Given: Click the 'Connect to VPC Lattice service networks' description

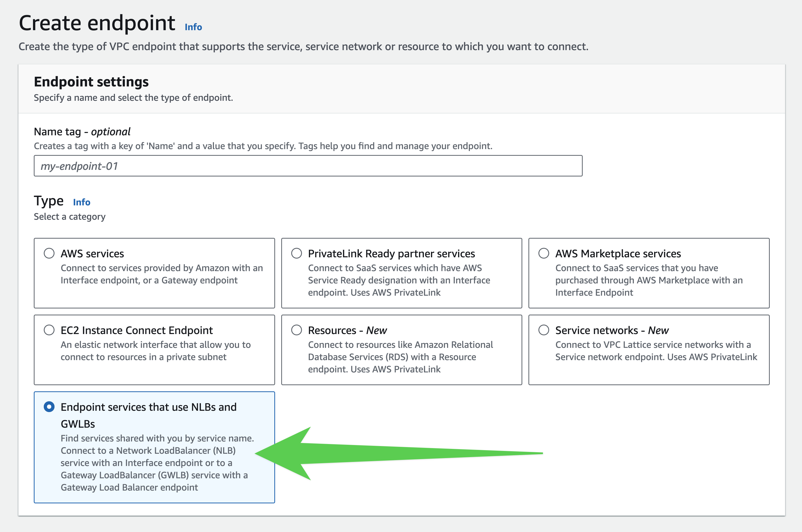Looking at the screenshot, I should coord(656,351).
